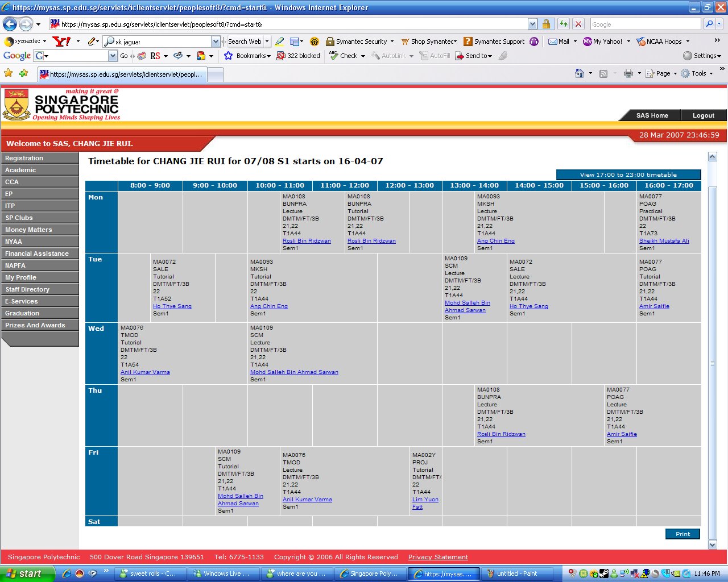Click the page vertical scrollbar down arrow

click(712, 544)
